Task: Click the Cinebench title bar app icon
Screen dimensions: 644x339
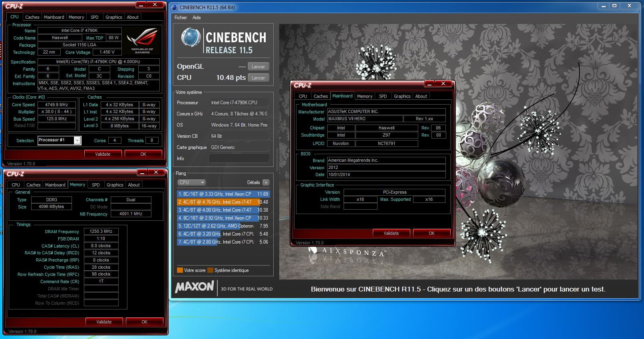Action: click(x=175, y=7)
